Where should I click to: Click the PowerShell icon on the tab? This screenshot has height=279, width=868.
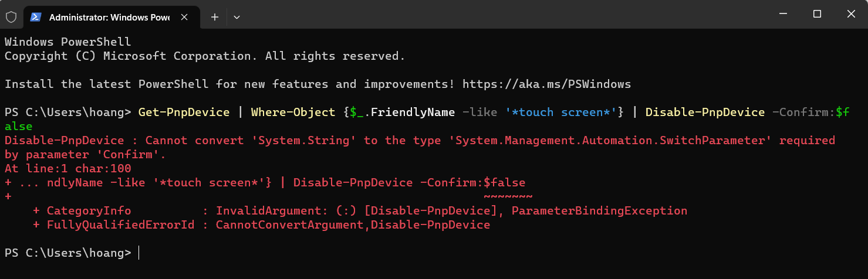36,18
